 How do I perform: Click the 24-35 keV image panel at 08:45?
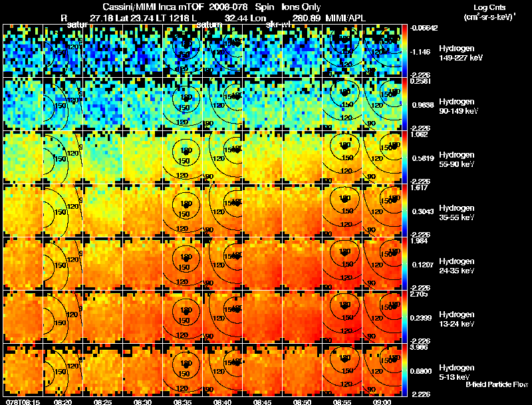pos(262,264)
